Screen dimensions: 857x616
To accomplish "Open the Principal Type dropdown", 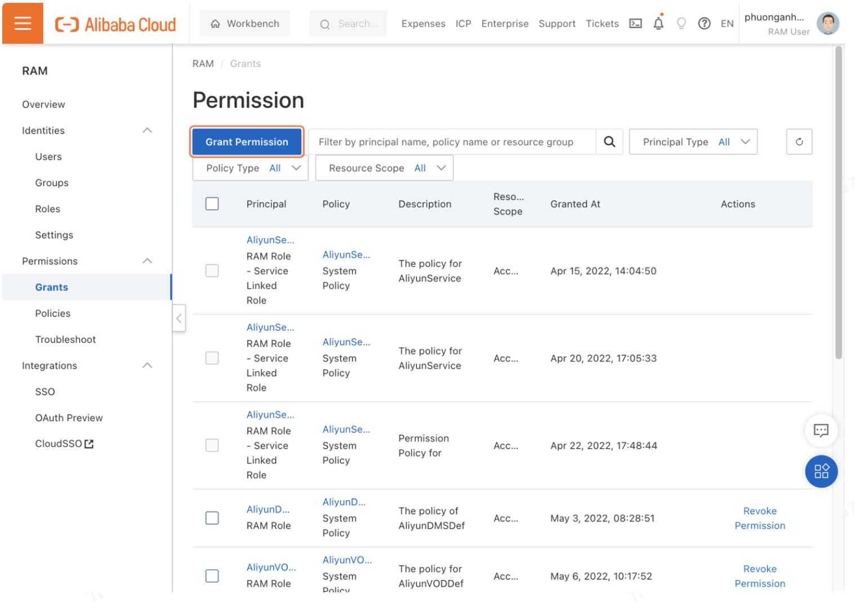I will tap(693, 142).
